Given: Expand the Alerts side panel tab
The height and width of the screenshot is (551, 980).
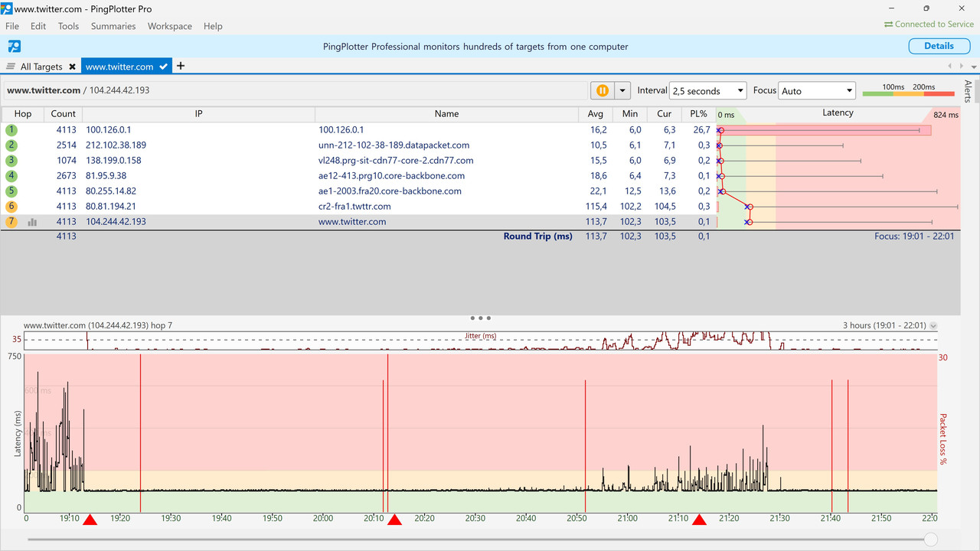Looking at the screenshot, I should point(969,91).
